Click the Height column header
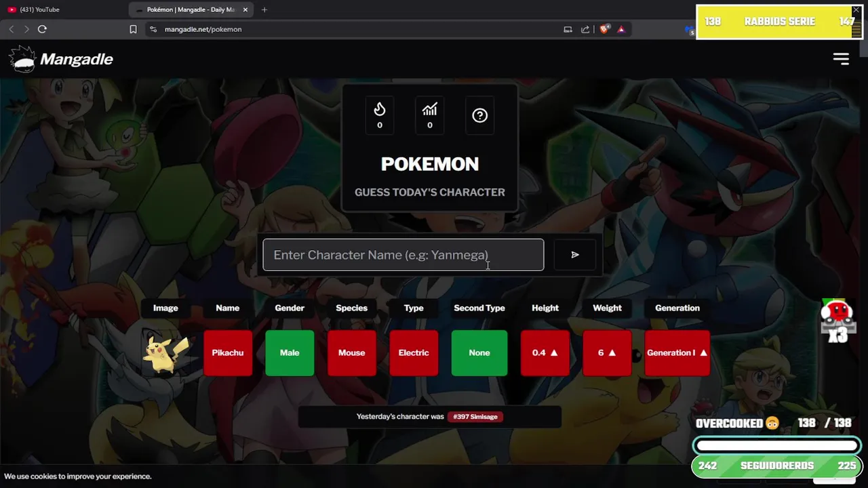Viewport: 868px width, 488px height. tap(545, 308)
